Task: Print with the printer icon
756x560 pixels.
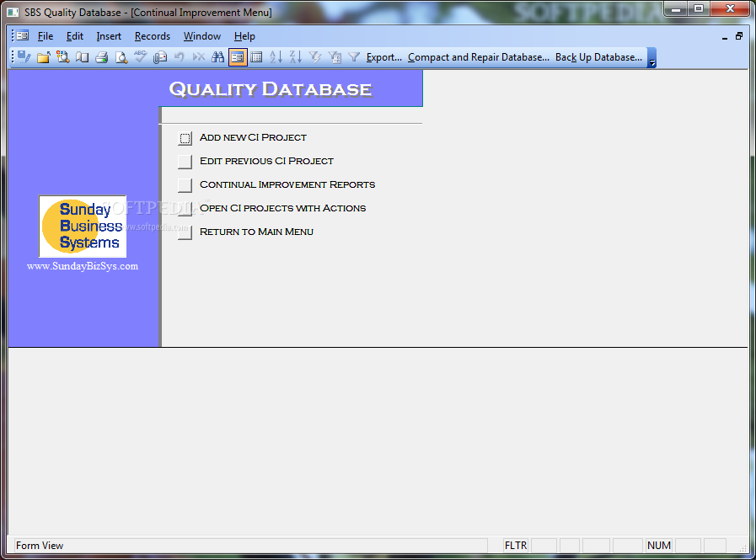Action: [x=101, y=57]
